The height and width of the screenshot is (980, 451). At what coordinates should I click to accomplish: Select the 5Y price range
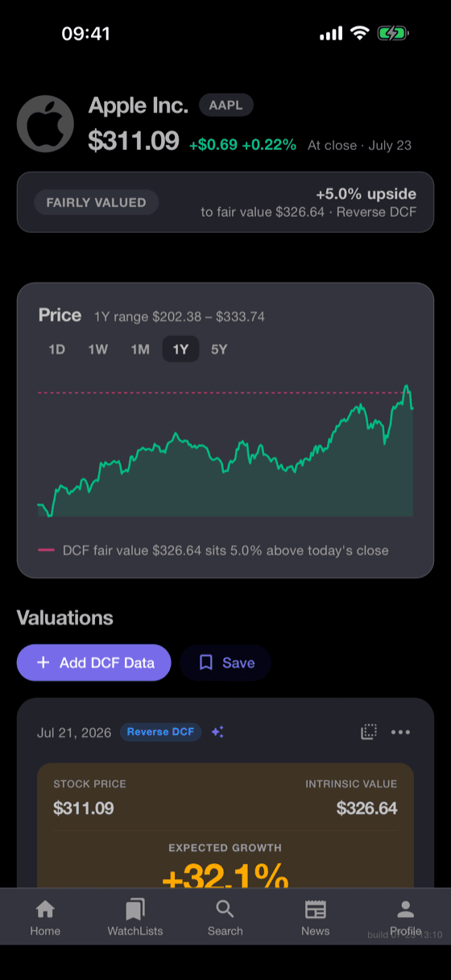pyautogui.click(x=219, y=350)
